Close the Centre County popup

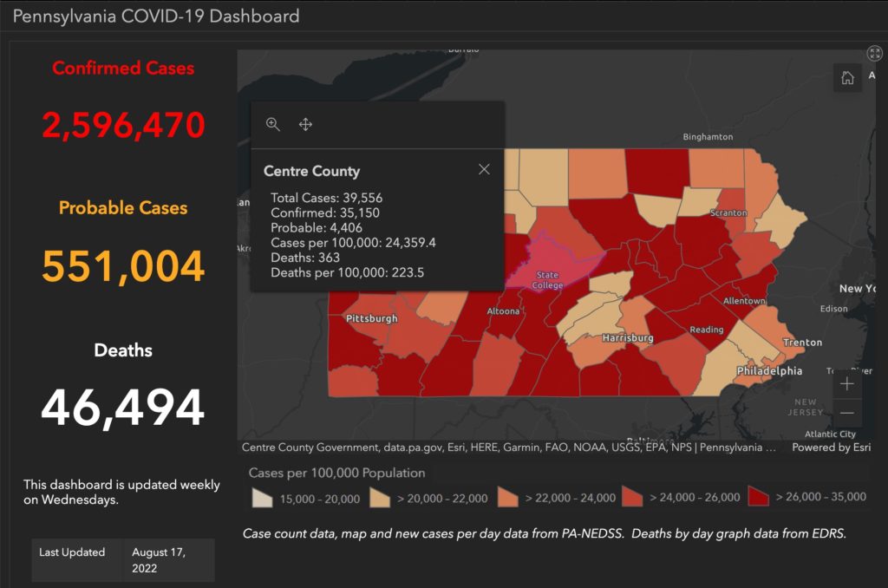point(484,170)
